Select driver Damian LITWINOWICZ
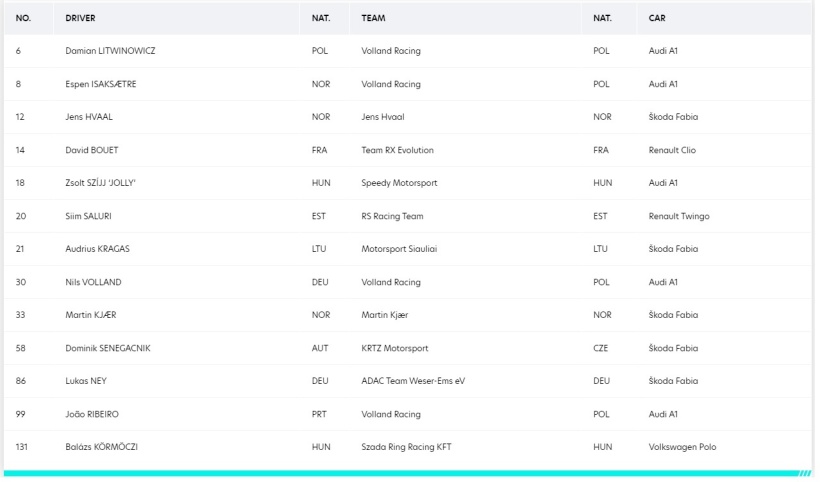The height and width of the screenshot is (482, 820). (x=110, y=51)
